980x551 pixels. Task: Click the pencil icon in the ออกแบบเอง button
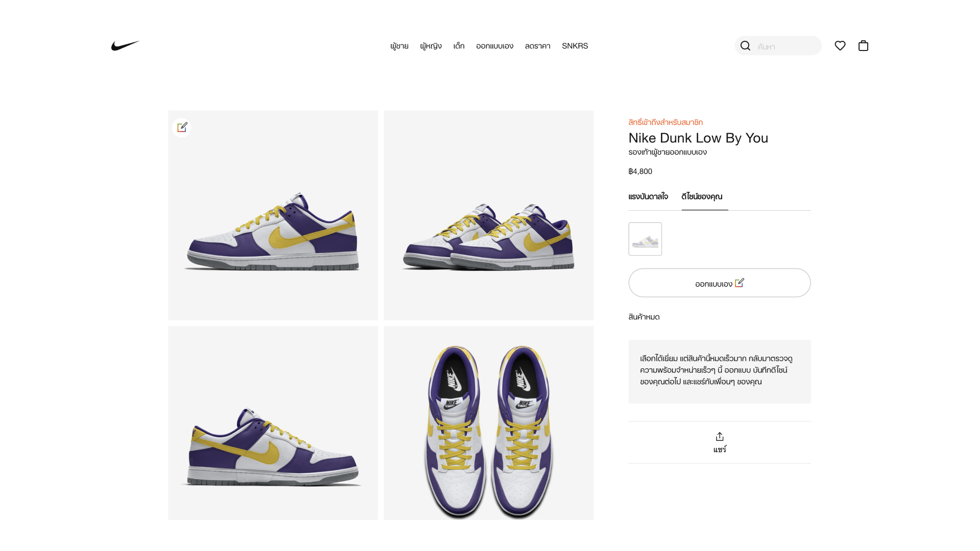pyautogui.click(x=740, y=283)
